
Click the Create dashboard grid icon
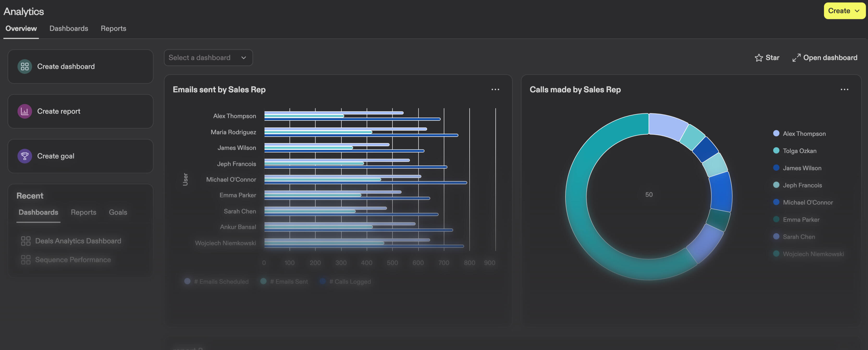pos(24,66)
